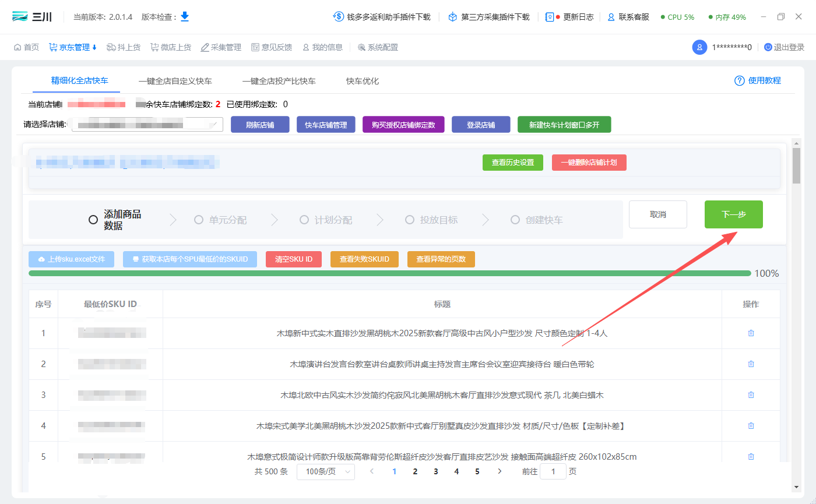Open 抖上货 menu
Screen dimensions: 816x504
(x=124, y=47)
